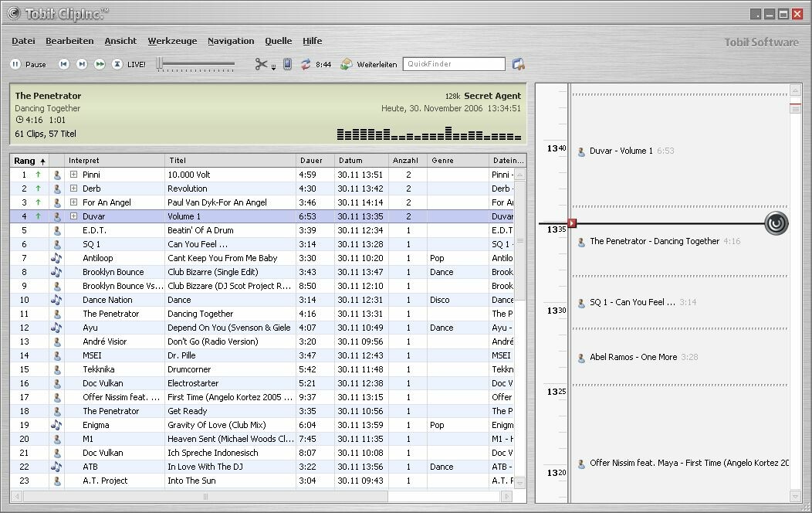Click the playback position slider handle
The height and width of the screenshot is (513, 812).
(160, 64)
